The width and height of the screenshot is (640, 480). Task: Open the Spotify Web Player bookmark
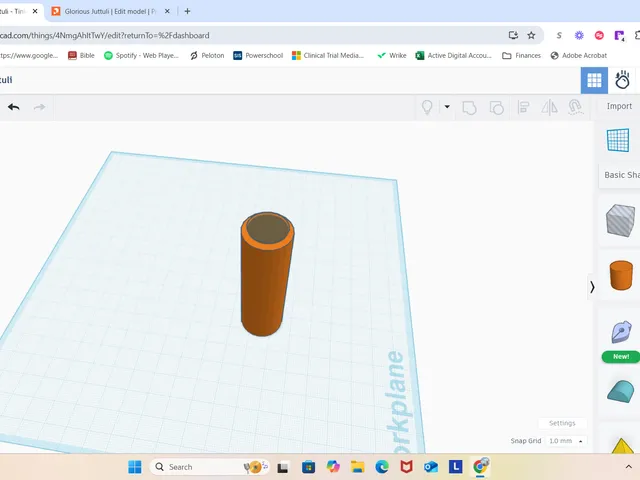tap(141, 56)
